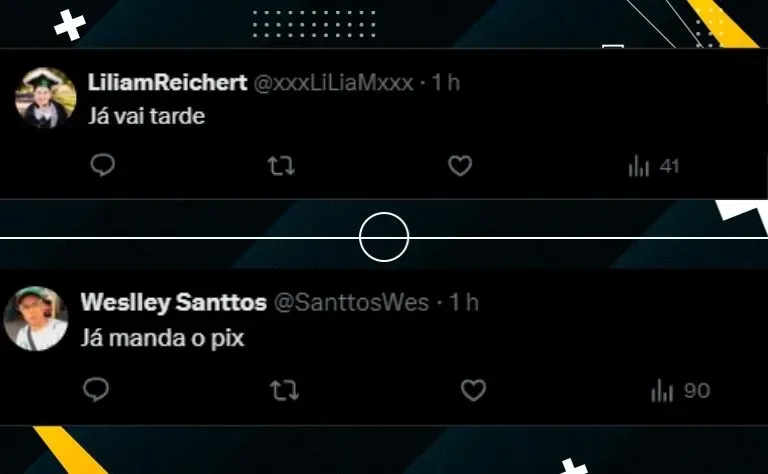
Task: Click the "Já manda o pix" tweet text
Action: tap(162, 339)
